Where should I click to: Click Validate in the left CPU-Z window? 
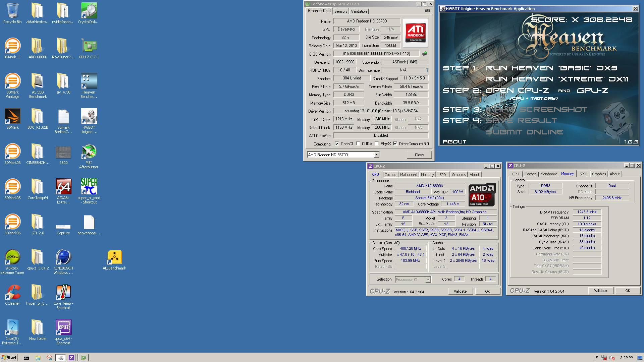[x=460, y=291]
